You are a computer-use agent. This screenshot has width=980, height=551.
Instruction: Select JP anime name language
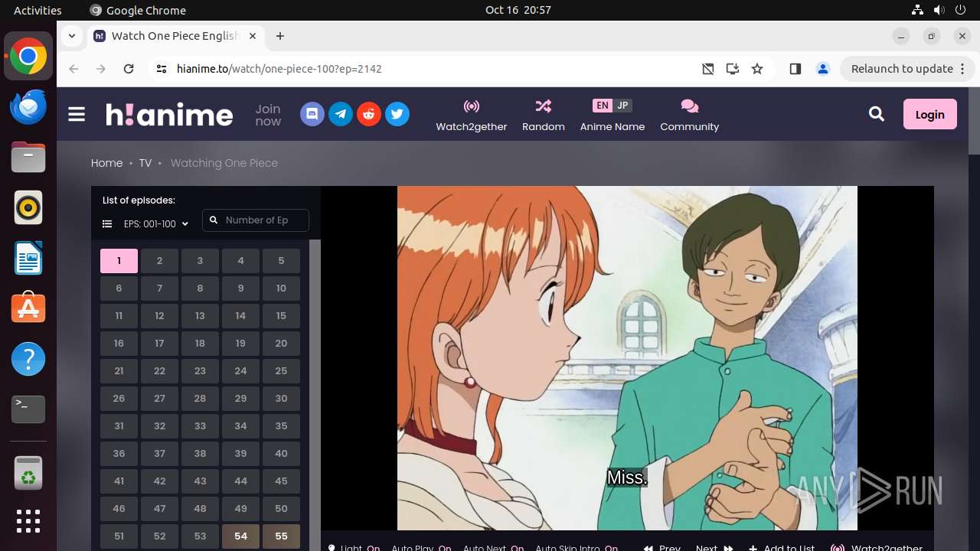click(x=622, y=106)
